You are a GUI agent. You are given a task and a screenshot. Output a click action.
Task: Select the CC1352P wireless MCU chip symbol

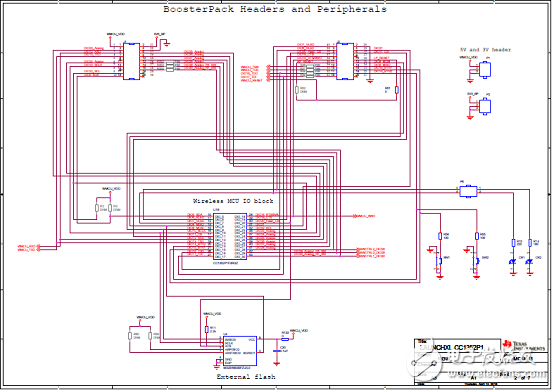click(x=230, y=236)
